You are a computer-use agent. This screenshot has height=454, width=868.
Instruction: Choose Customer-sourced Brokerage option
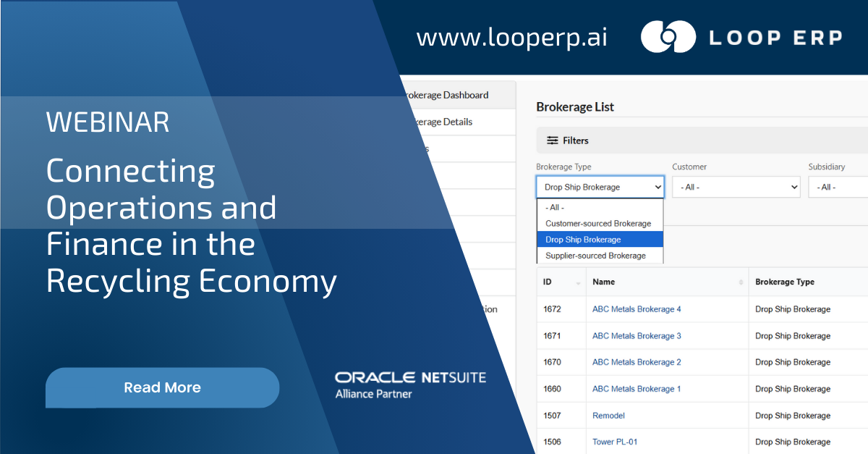600,223
